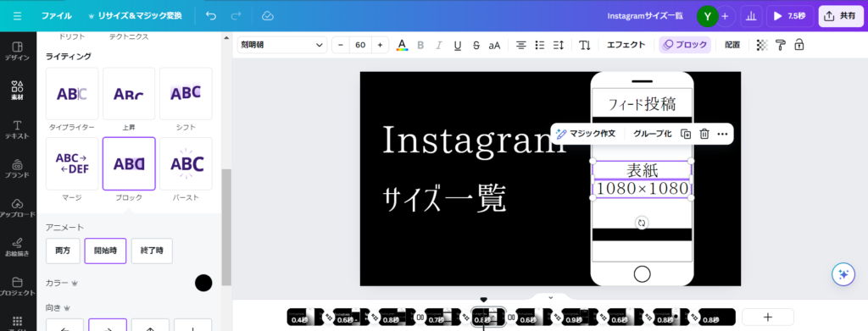Open the transparency checkerboard icon
Image resolution: width=868 pixels, height=331 pixels.
pos(762,46)
